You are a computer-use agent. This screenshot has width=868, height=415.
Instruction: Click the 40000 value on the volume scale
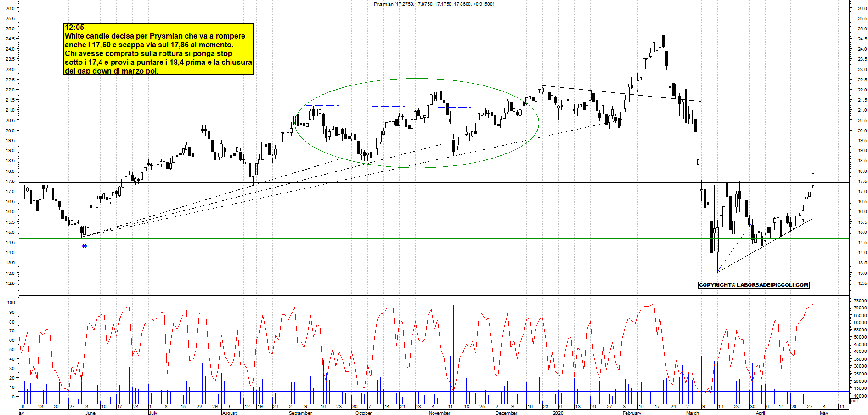tap(860, 352)
